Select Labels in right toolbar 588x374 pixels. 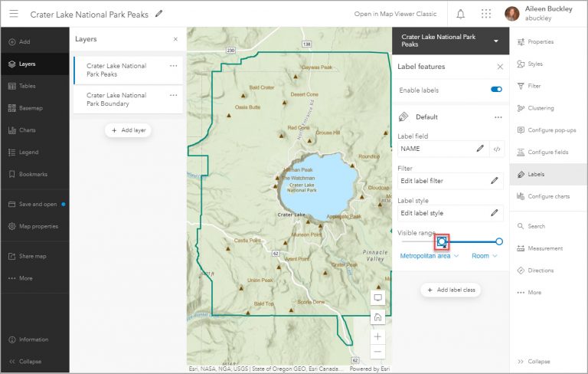[x=549, y=174]
